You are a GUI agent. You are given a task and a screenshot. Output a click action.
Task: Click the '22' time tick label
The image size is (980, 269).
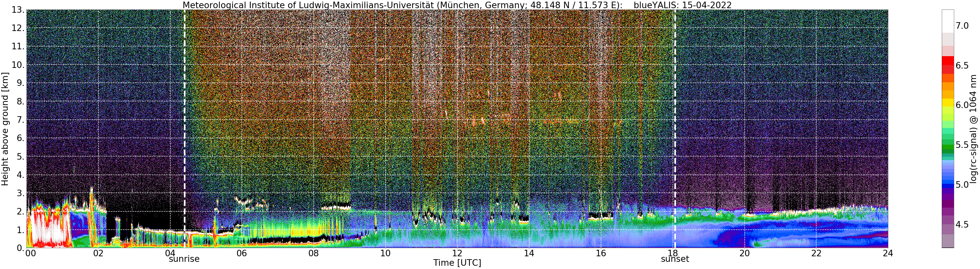coord(816,253)
